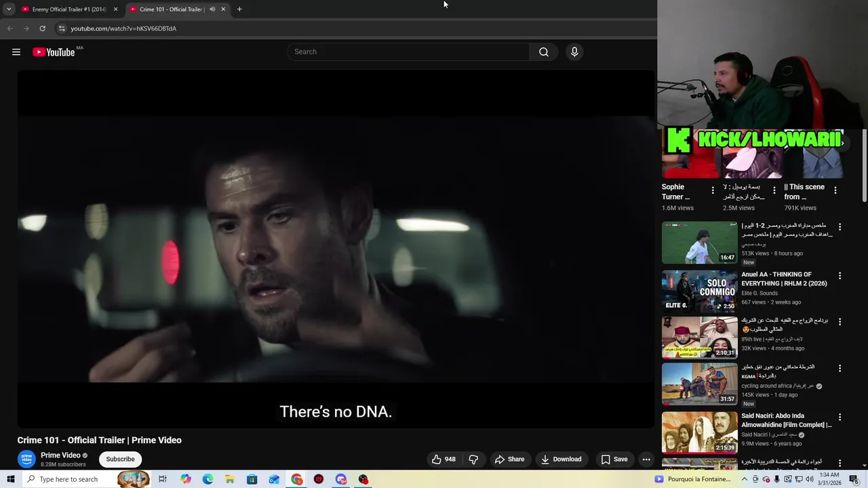Open the taskbar clock and date

[829, 479]
